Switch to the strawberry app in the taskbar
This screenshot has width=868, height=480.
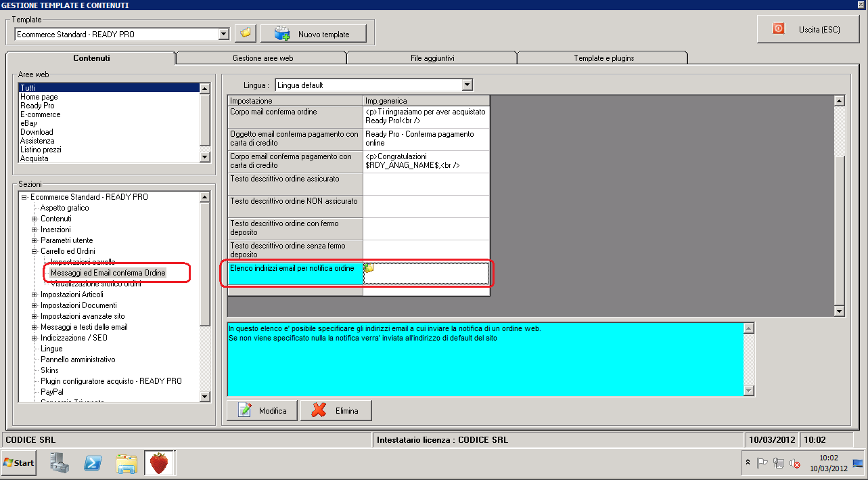159,463
